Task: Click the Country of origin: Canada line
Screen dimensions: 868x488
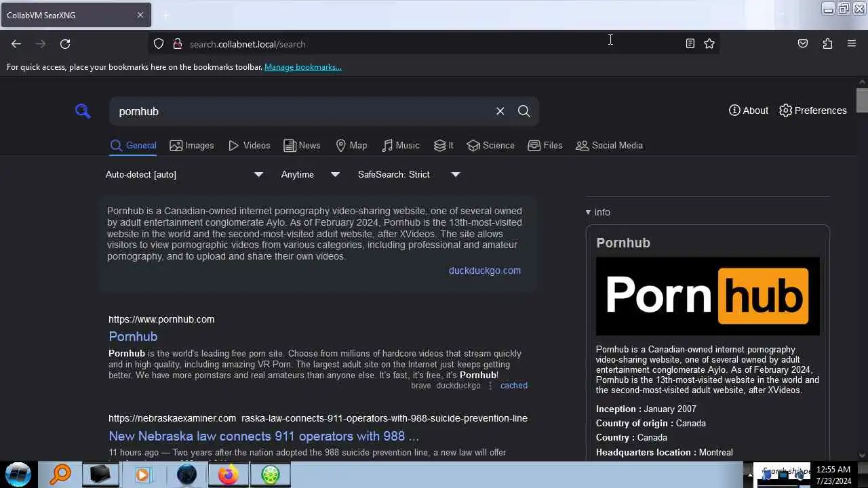Action: click(651, 423)
